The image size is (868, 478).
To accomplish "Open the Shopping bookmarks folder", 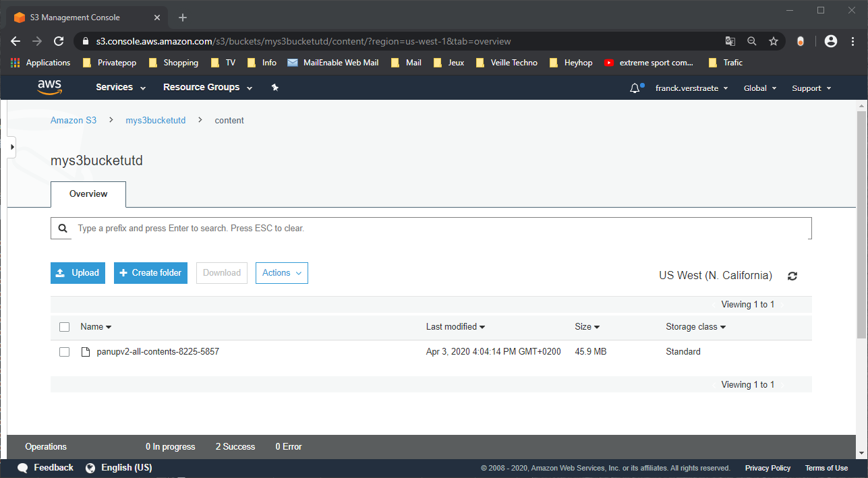I will click(173, 63).
